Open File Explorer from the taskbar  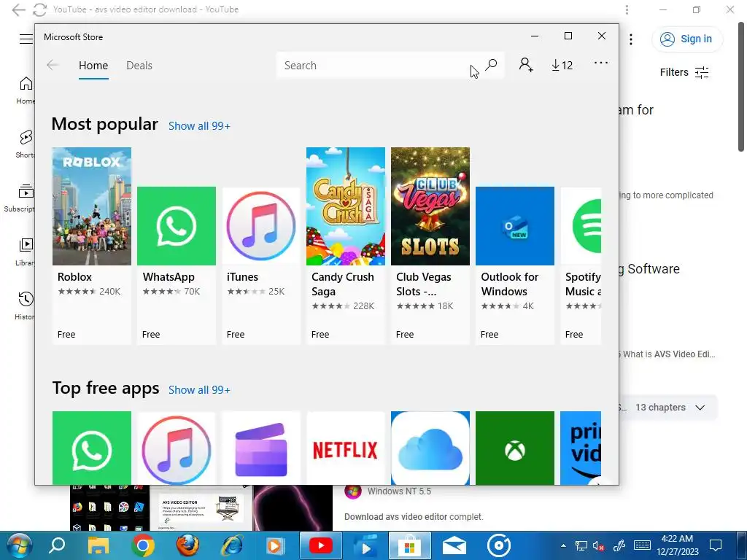pos(98,545)
